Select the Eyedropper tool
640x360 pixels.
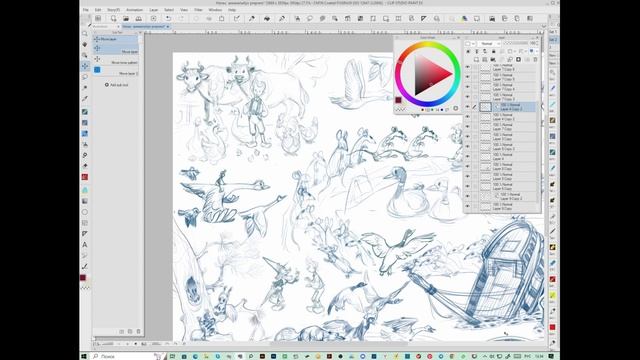84,98
